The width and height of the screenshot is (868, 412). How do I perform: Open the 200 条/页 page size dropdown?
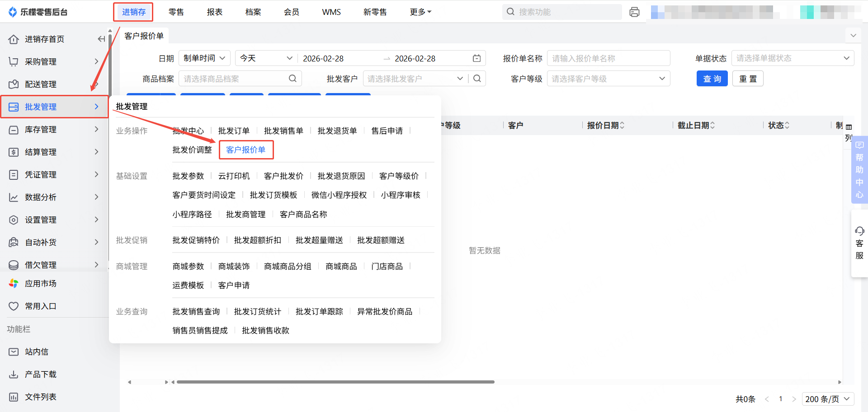click(x=828, y=399)
